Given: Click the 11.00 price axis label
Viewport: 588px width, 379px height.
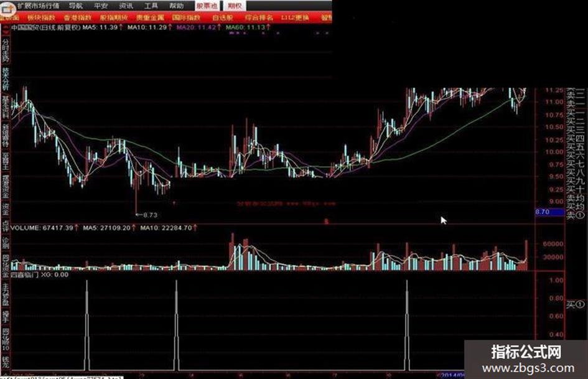Looking at the screenshot, I should [554, 102].
